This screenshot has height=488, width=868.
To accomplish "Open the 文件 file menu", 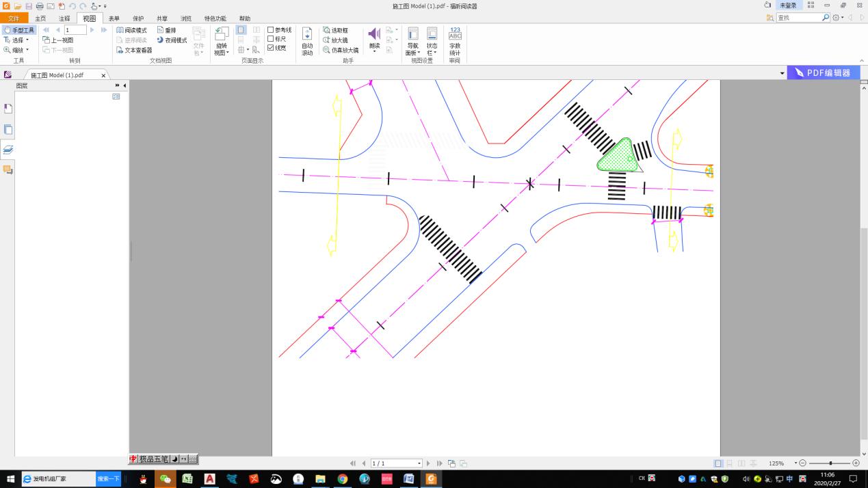I will point(14,18).
